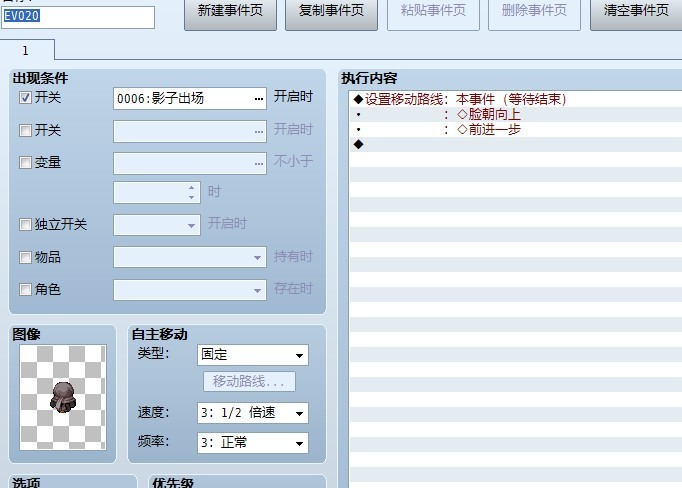Expand the 独立开关 dropdown

[191, 225]
